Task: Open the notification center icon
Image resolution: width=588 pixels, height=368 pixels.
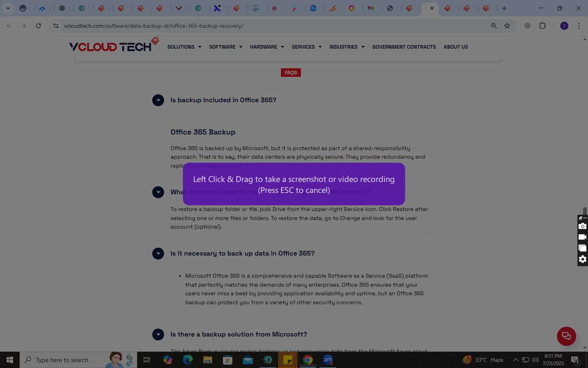Action: point(575,360)
